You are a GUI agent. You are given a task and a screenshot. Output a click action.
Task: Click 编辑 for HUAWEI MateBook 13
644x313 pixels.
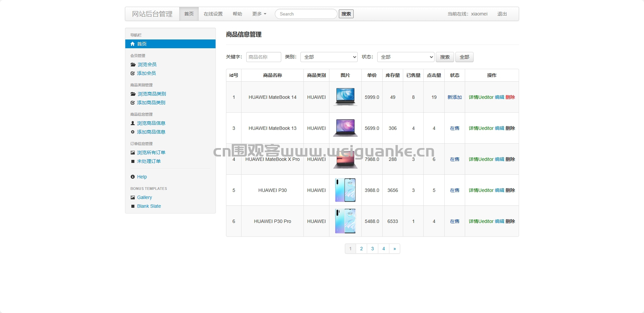click(500, 128)
